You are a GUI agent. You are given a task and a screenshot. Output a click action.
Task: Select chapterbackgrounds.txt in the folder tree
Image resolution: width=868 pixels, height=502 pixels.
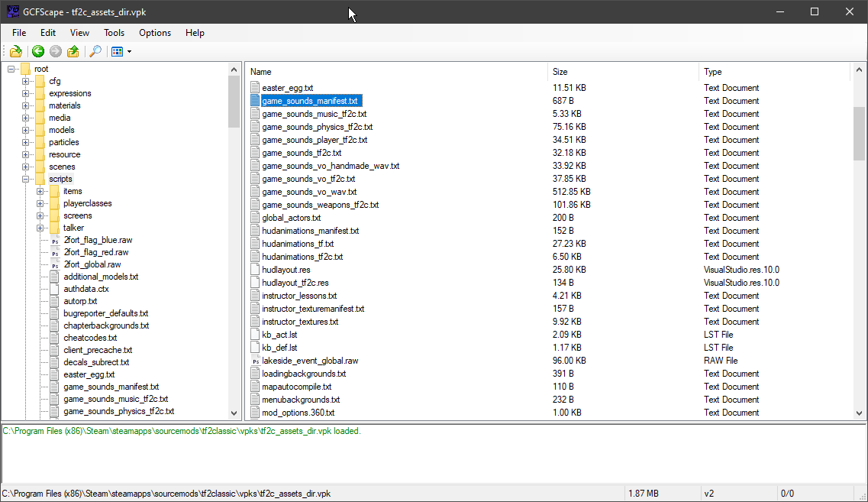106,325
